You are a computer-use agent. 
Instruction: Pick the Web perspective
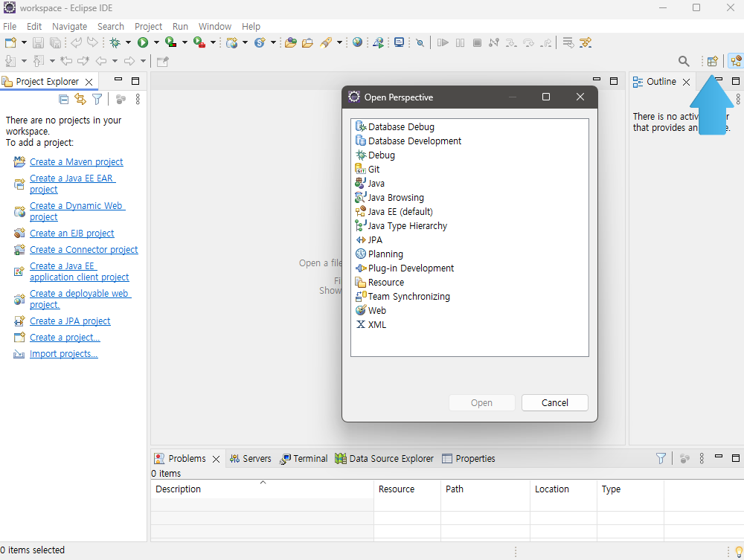coord(371,311)
